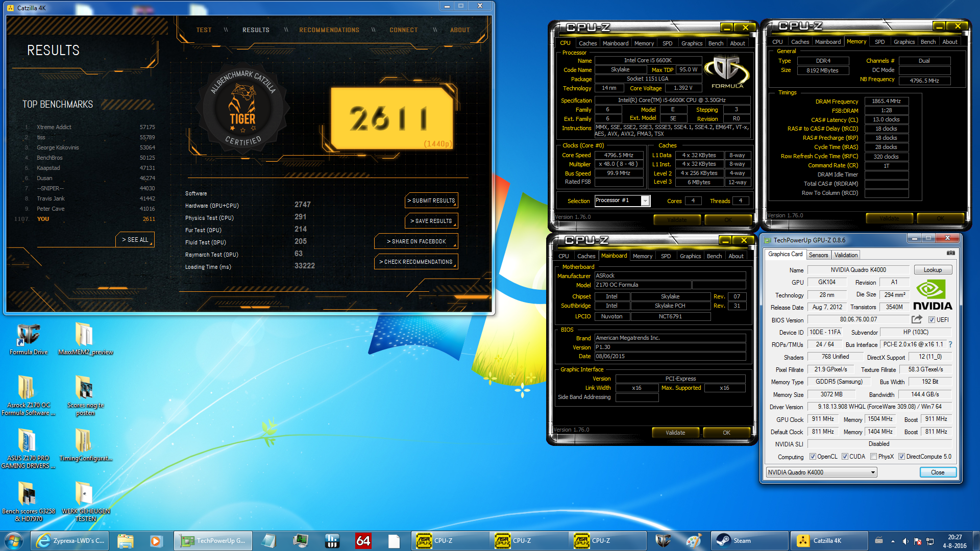
Task: Open the CONNECT tab in Catzilla
Action: [x=403, y=30]
